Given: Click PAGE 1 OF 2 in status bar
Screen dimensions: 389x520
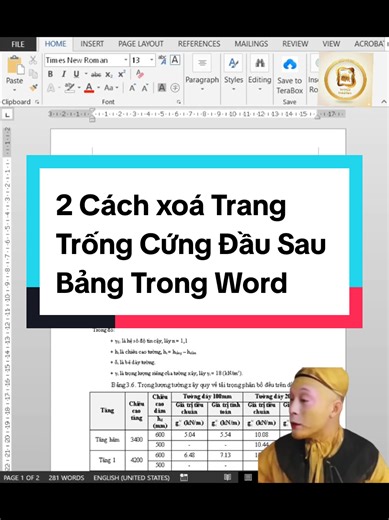Looking at the screenshot, I should point(21,478).
